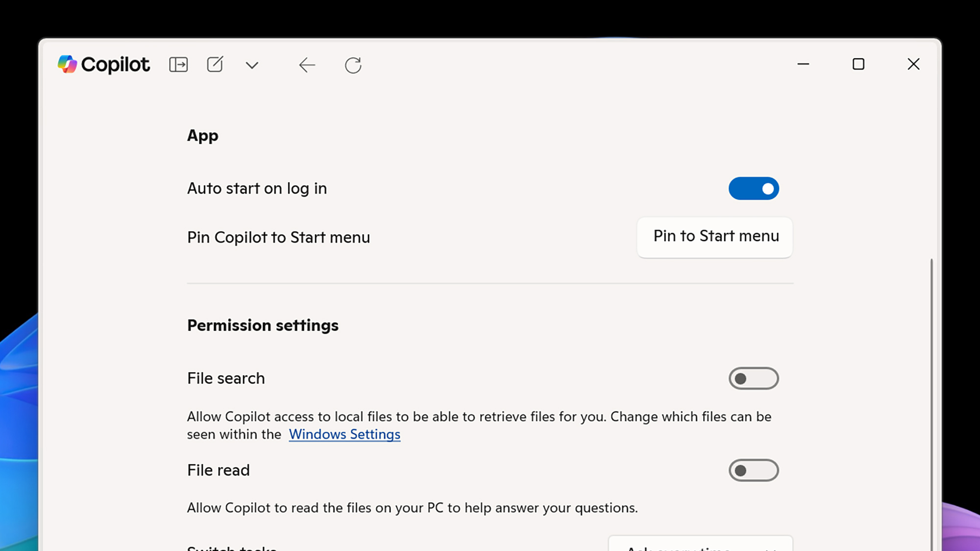Image resolution: width=980 pixels, height=551 pixels.
Task: Refresh the page with reload icon
Action: [353, 65]
